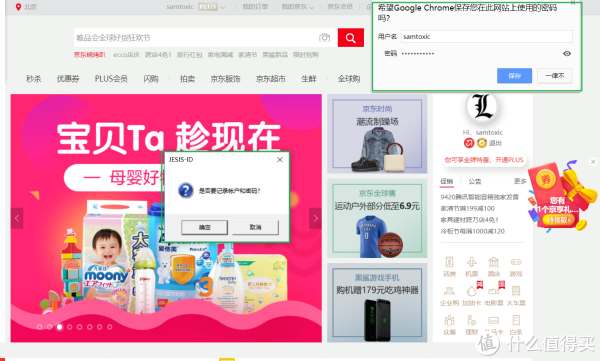This screenshot has width=600, height=361.
Task: Open the 京东服饰 navigation item
Action: coord(225,79)
